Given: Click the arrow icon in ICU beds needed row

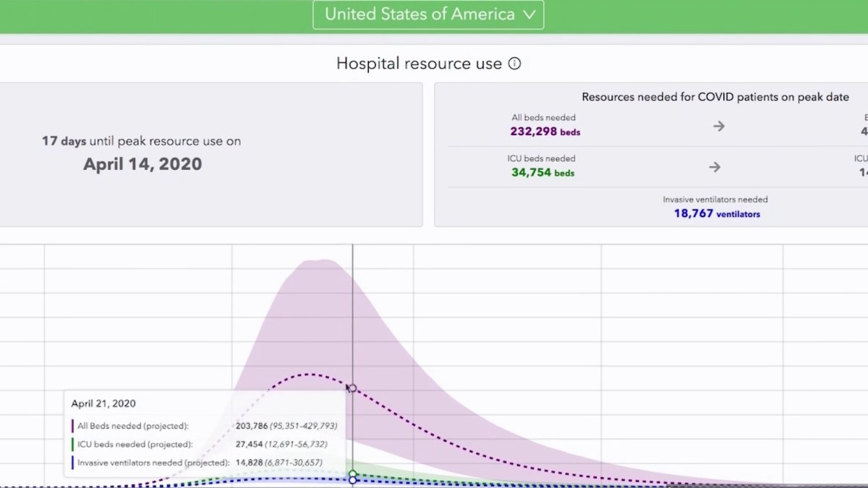Looking at the screenshot, I should [x=715, y=167].
